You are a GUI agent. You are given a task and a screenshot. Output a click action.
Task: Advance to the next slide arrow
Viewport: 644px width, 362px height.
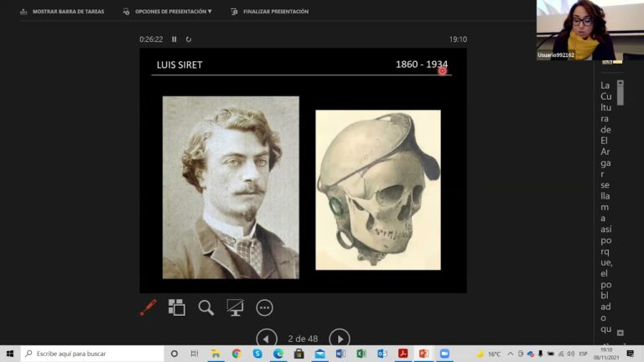pyautogui.click(x=339, y=339)
